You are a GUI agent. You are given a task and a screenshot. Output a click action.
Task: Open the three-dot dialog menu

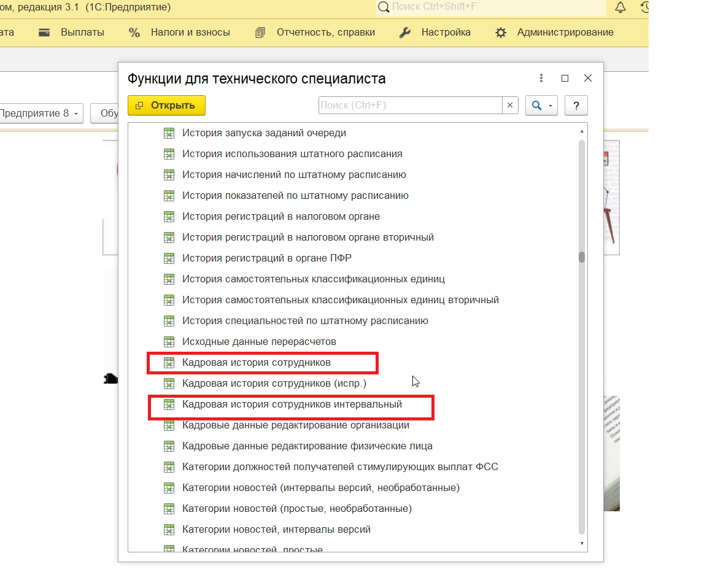click(x=541, y=78)
